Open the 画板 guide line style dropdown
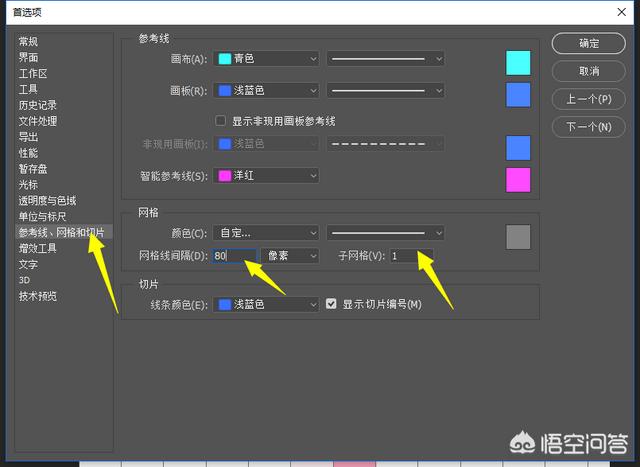This screenshot has height=467, width=640. click(385, 91)
